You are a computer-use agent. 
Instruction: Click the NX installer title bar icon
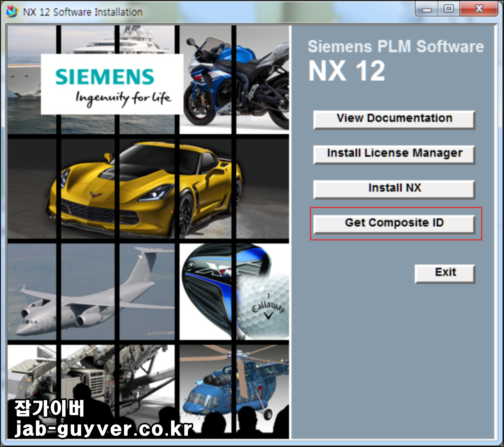point(12,12)
